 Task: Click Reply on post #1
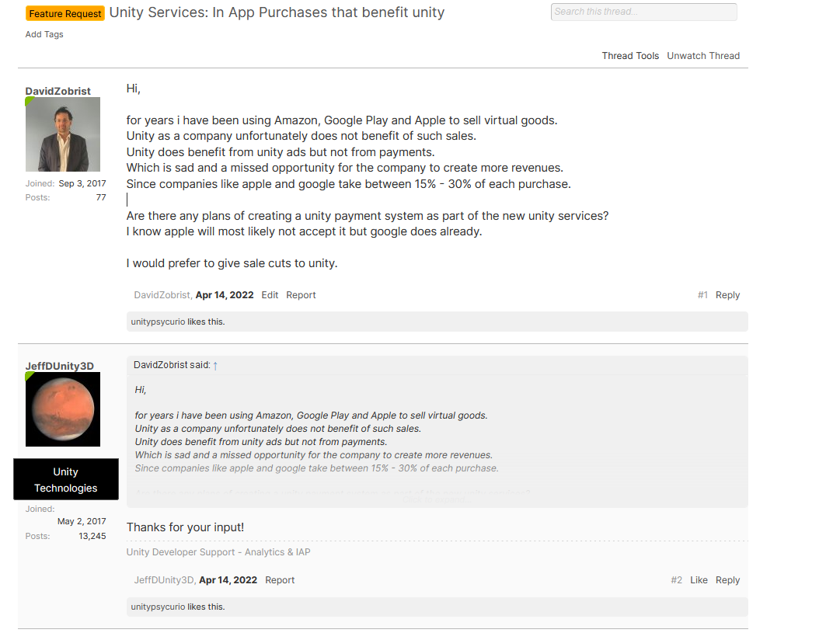tap(727, 295)
